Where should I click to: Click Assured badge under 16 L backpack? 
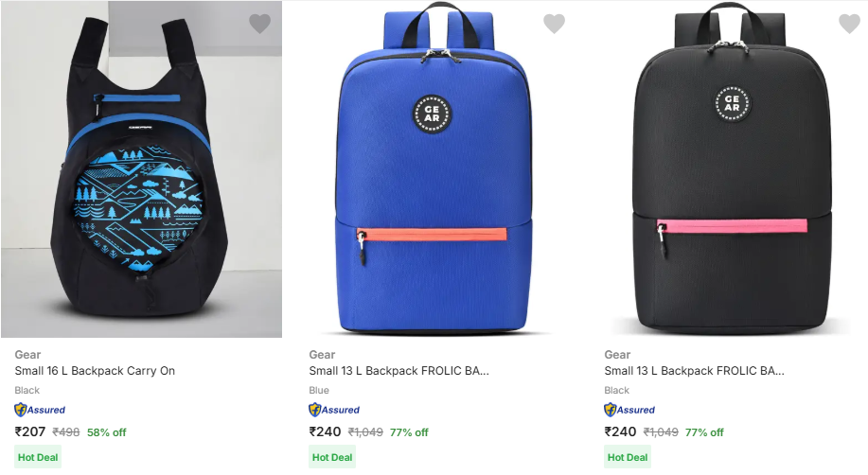pyautogui.click(x=40, y=410)
